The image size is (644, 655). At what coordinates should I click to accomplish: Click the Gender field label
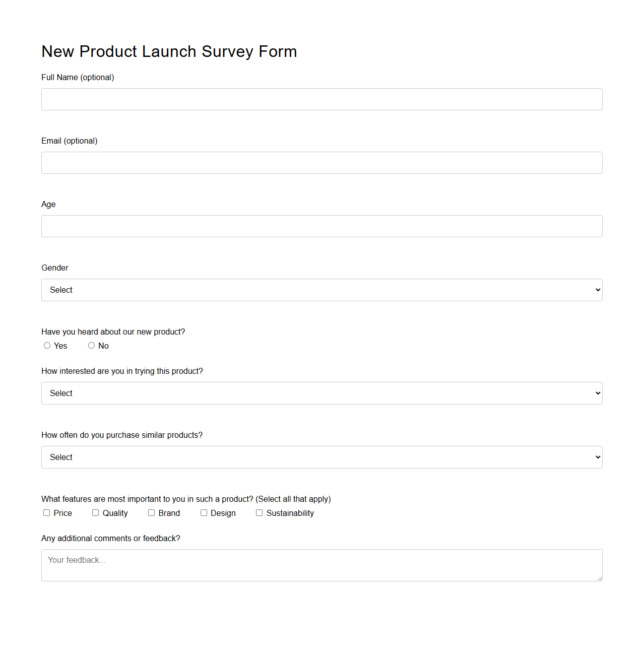point(54,268)
